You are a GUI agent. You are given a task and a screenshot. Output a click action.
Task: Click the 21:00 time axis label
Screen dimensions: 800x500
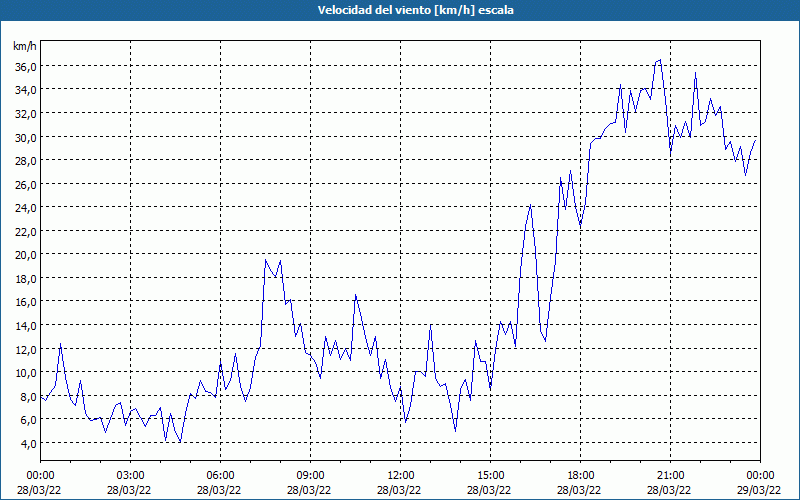670,476
